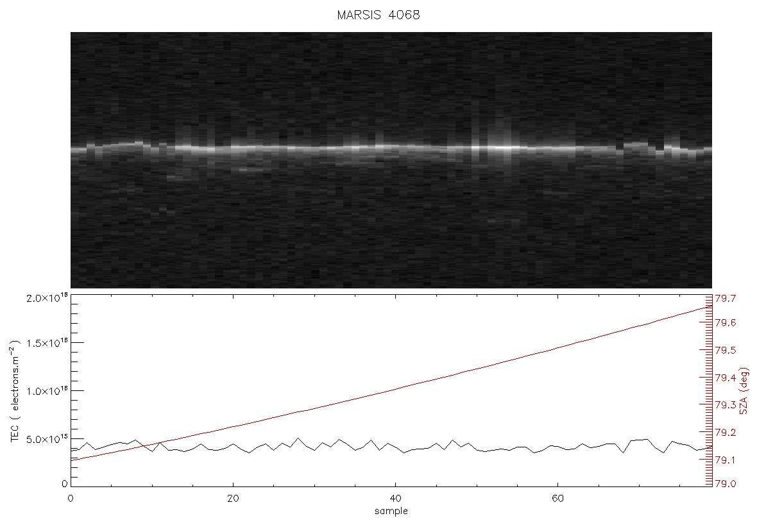Screen dimensions: 757x532
Task: Click the 79.2 SZA tick label
Action: coord(725,433)
